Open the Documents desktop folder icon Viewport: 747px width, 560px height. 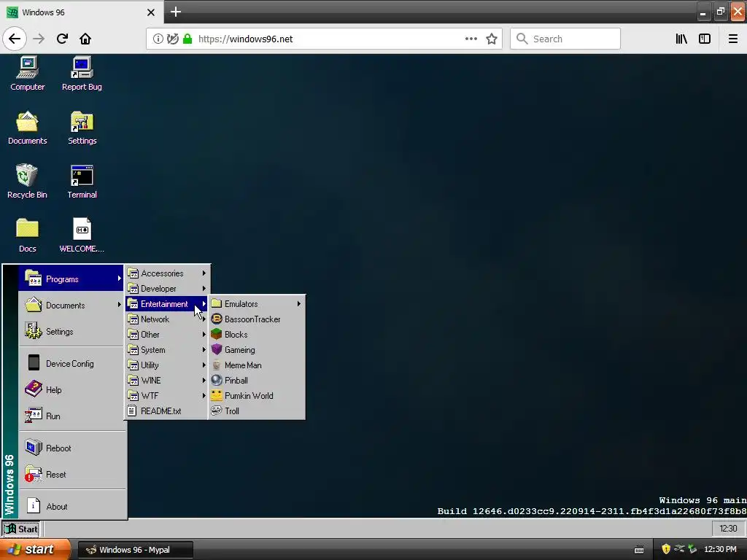click(x=27, y=128)
